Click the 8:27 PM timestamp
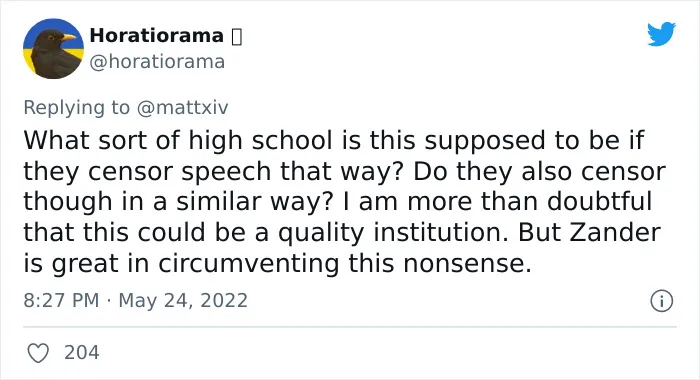The width and height of the screenshot is (700, 380). click(61, 300)
